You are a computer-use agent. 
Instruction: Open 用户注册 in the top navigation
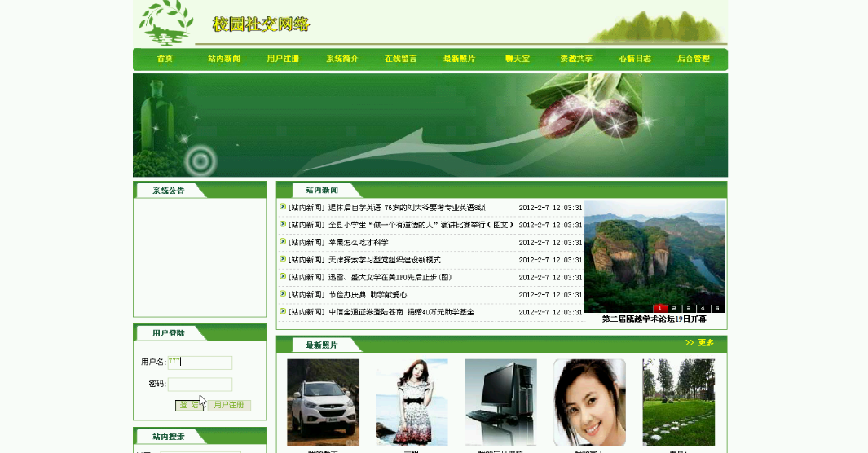click(282, 59)
